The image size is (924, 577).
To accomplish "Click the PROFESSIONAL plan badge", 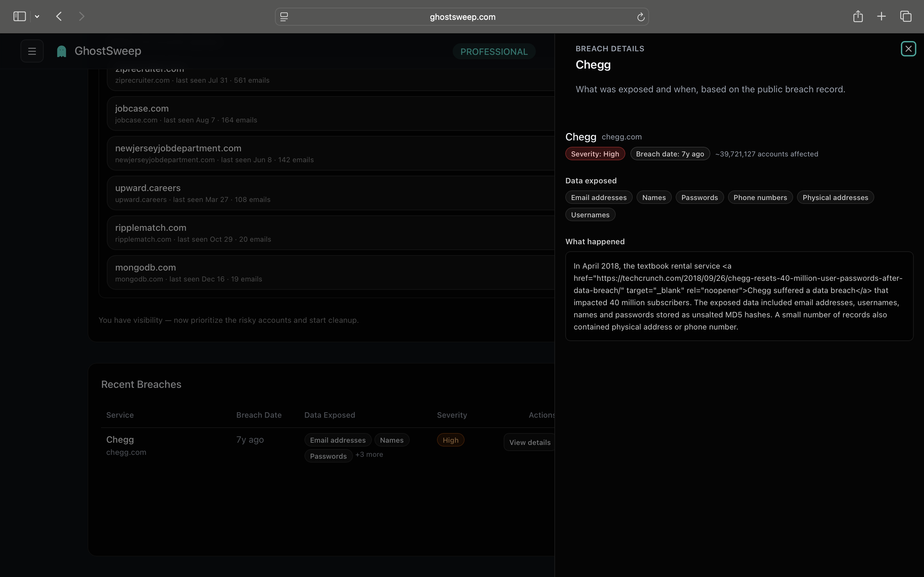I will pos(494,52).
